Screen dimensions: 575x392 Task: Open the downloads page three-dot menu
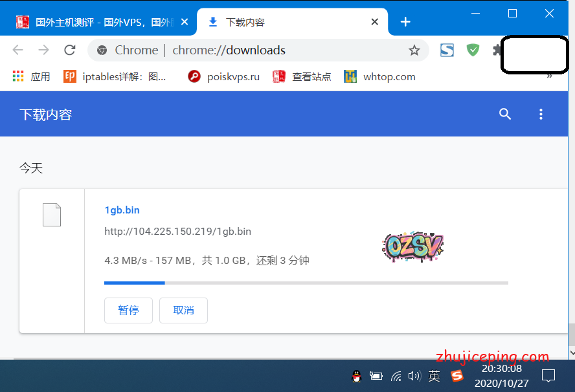coord(541,114)
